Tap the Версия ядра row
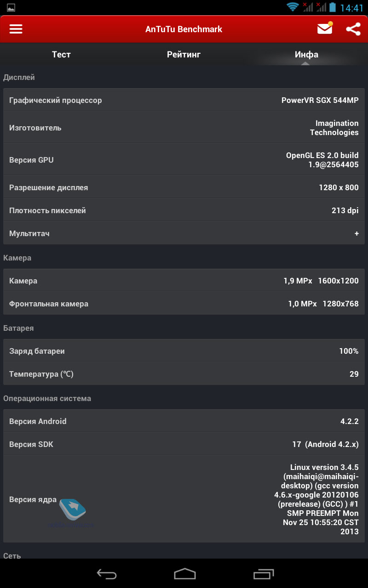Viewport: 368px width, 588px height. pos(184,499)
